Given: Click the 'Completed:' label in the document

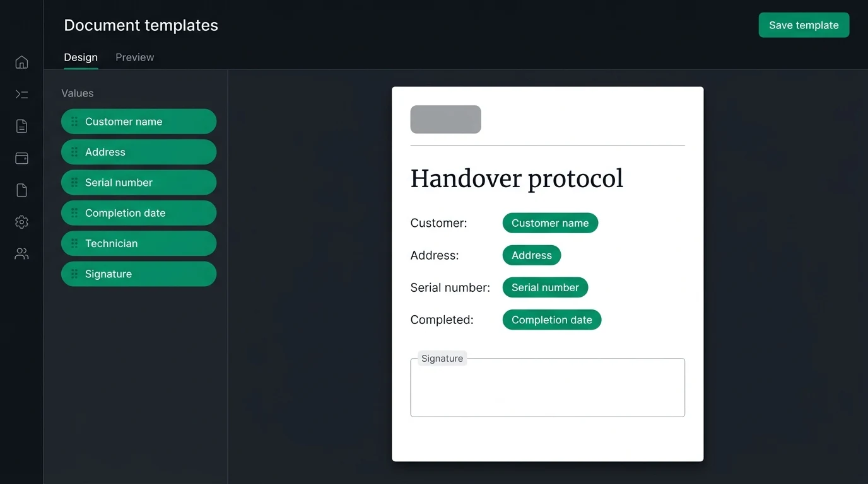Looking at the screenshot, I should (442, 320).
